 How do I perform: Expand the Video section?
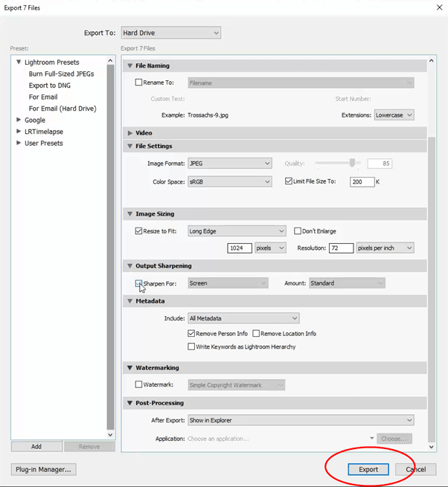130,133
